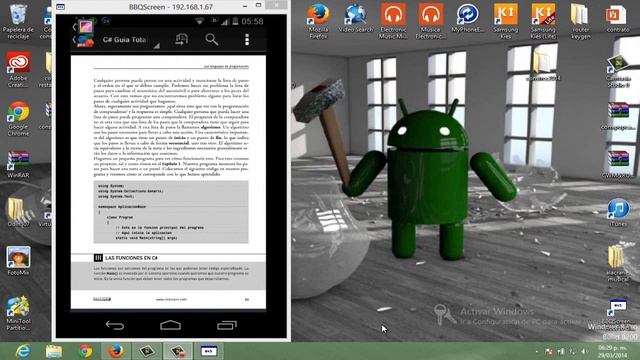Click the PDF page showing the C# code block

168,182
